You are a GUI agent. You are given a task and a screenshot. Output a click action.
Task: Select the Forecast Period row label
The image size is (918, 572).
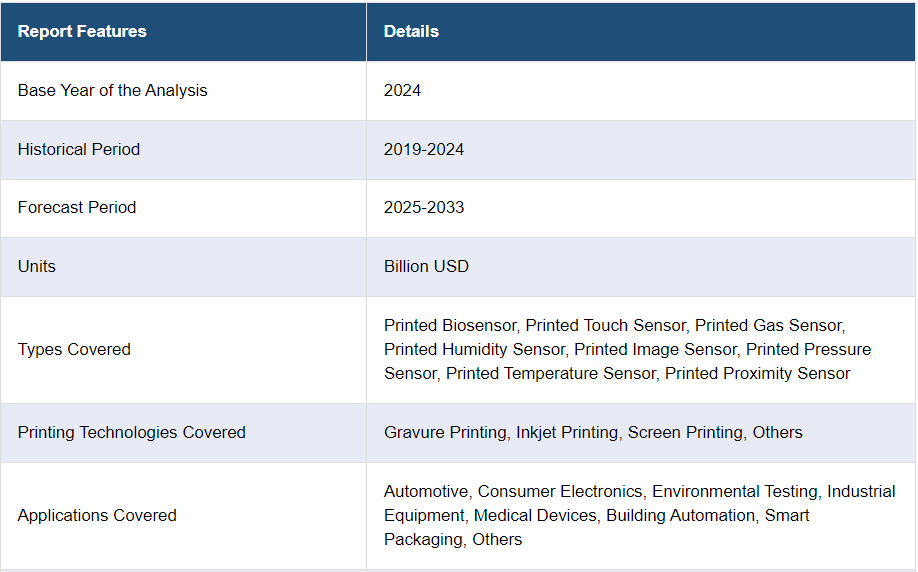tap(77, 207)
